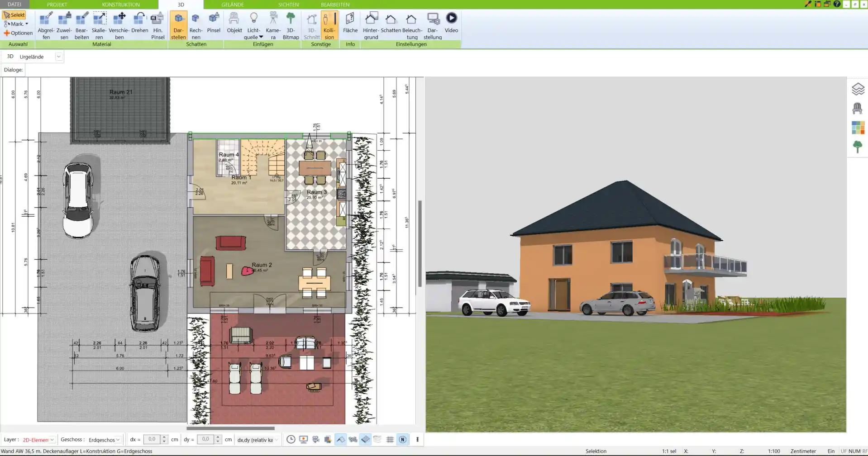The width and height of the screenshot is (868, 456).
Task: Open the plants catalog tree icon
Action: coord(858,147)
